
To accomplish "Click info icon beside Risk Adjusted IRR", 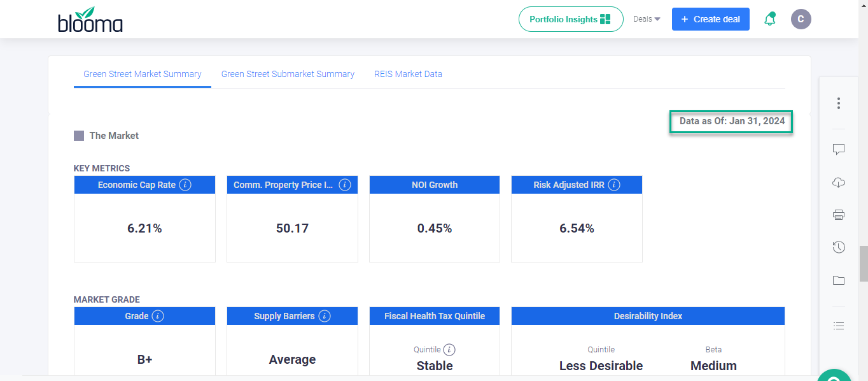I will point(614,185).
